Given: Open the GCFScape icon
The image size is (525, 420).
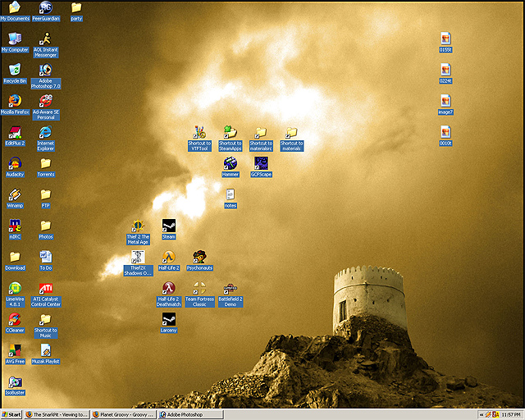Looking at the screenshot, I should point(261,163).
